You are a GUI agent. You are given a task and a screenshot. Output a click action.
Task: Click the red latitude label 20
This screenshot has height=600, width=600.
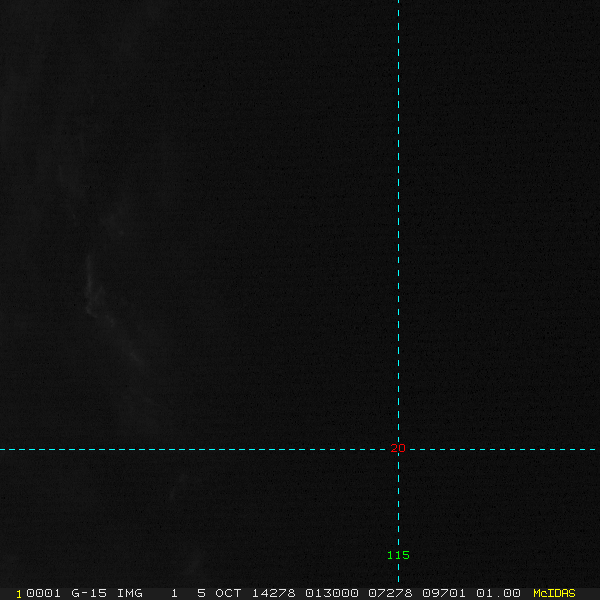(398, 448)
